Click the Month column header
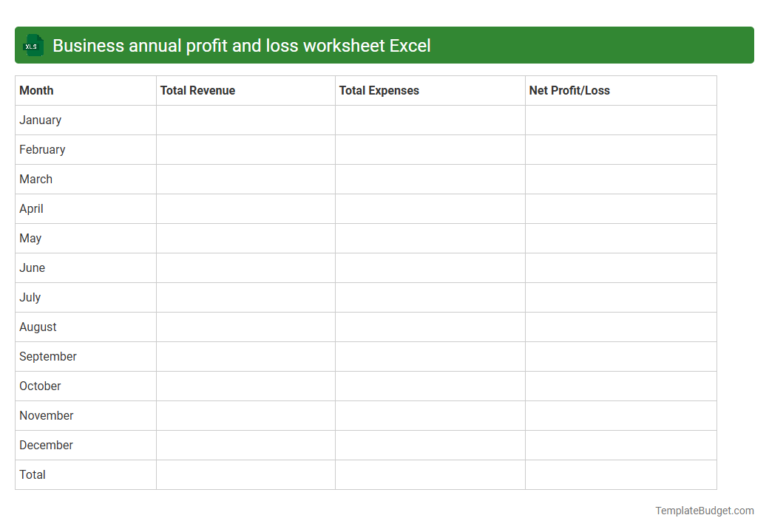Viewport: 769px width, 532px height. pos(36,90)
